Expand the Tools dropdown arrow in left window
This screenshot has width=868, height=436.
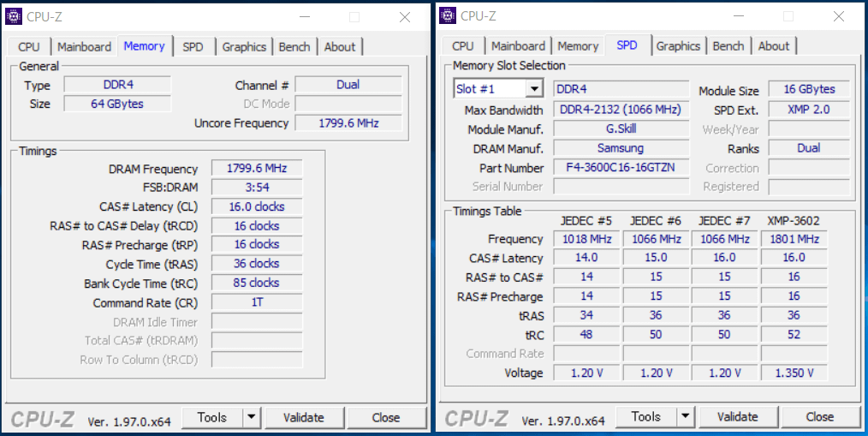pos(252,417)
